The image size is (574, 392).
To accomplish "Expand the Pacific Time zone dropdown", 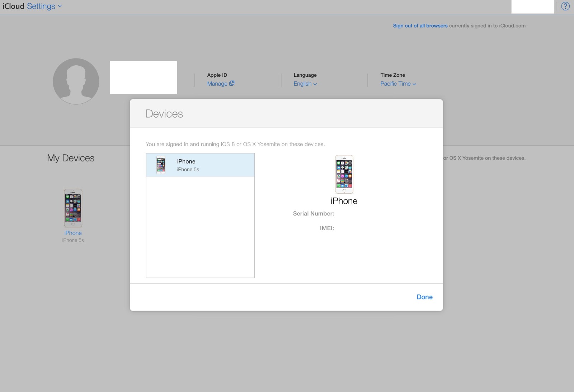I will (398, 84).
